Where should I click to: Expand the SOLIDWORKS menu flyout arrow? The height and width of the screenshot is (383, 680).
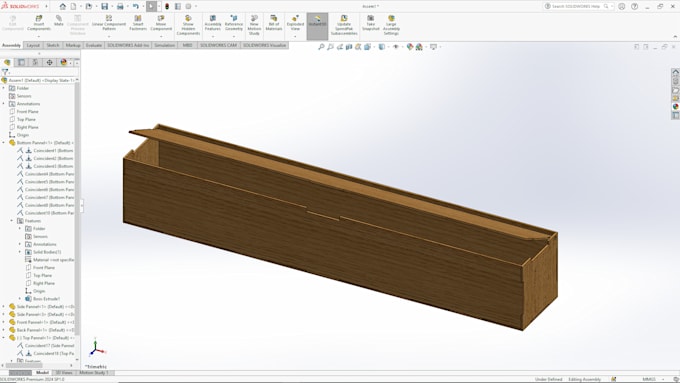point(46,7)
